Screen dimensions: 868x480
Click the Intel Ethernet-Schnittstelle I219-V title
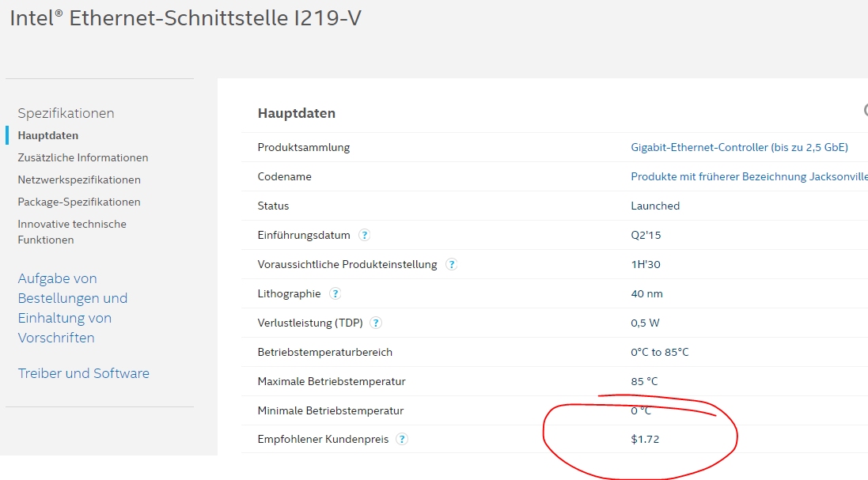(x=186, y=18)
